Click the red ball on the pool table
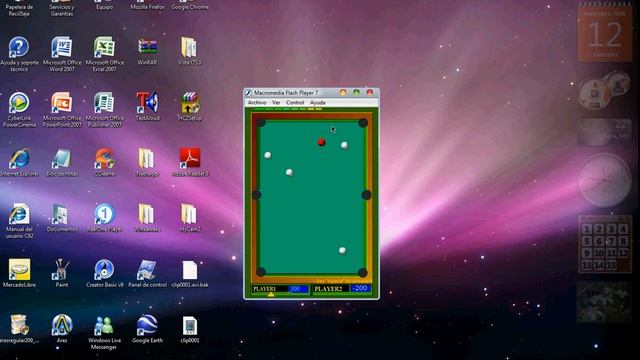 (321, 142)
